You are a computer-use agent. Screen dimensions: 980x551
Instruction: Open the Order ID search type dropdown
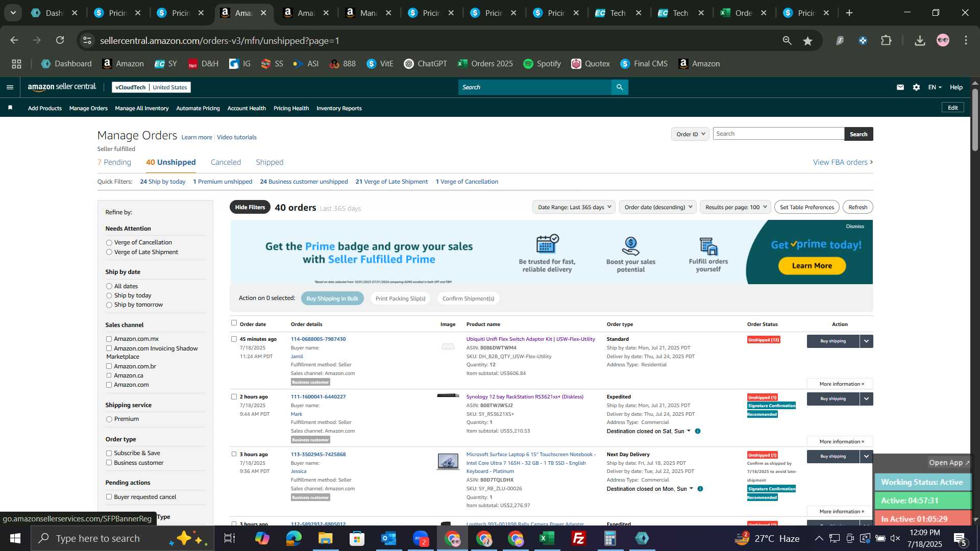point(690,134)
